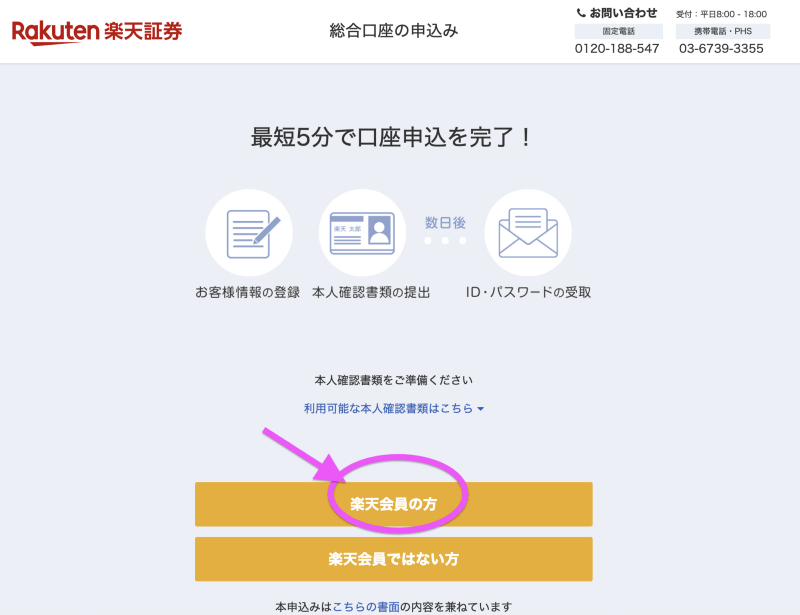
Task: Click the Rakuten 楽天証券 logo
Action: click(97, 32)
